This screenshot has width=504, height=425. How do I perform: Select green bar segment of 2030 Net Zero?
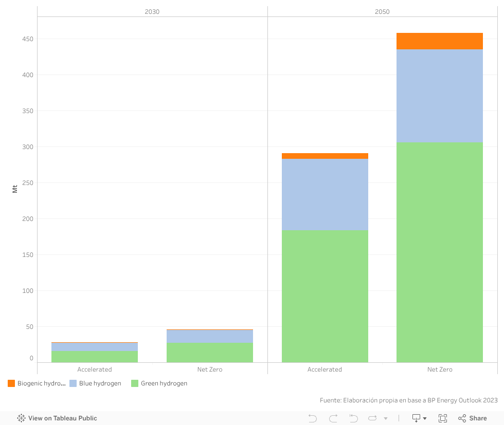pyautogui.click(x=210, y=353)
